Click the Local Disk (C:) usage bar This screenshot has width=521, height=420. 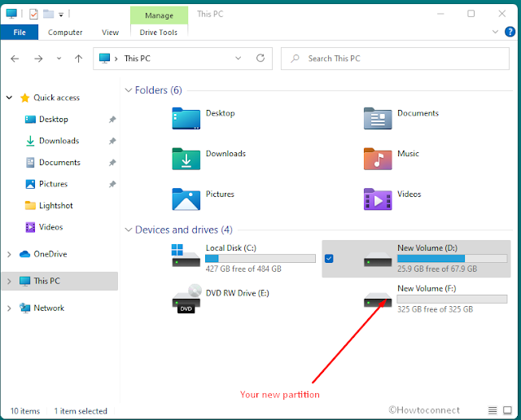pos(260,259)
